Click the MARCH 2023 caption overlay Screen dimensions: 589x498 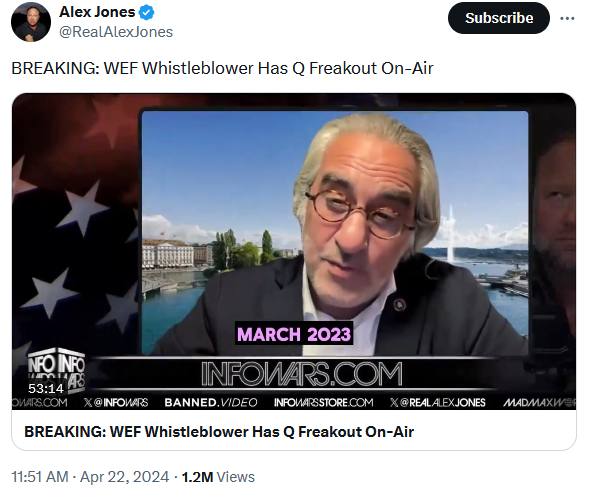[294, 334]
